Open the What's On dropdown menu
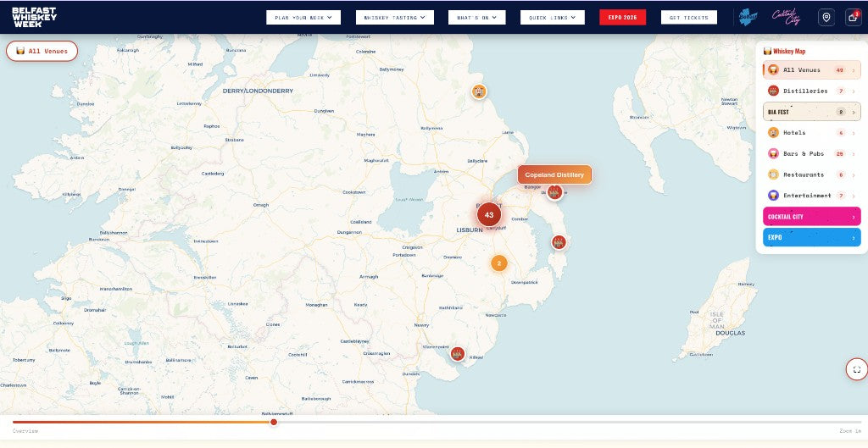This screenshot has height=448, width=868. coord(476,17)
